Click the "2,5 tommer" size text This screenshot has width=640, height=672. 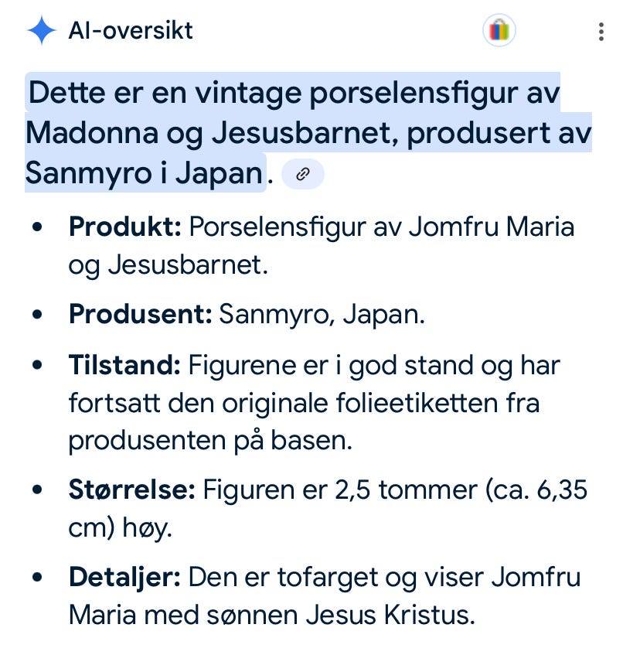pyautogui.click(x=406, y=490)
